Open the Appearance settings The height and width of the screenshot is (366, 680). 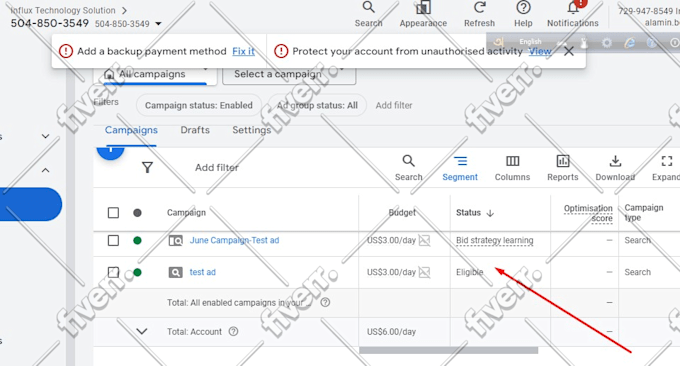(423, 15)
